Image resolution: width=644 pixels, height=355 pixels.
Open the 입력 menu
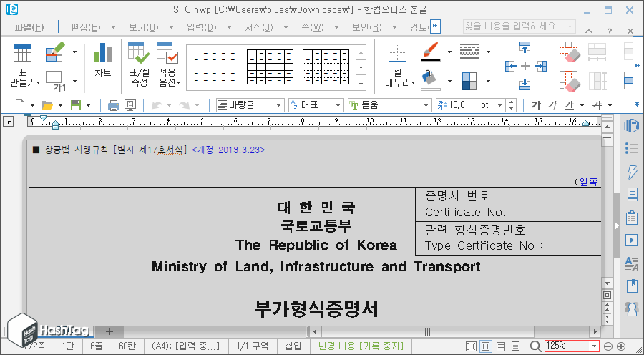pyautogui.click(x=202, y=27)
